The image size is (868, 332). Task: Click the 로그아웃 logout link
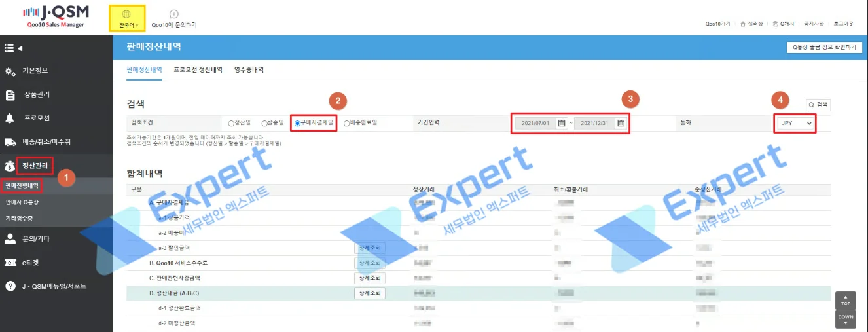[x=844, y=24]
